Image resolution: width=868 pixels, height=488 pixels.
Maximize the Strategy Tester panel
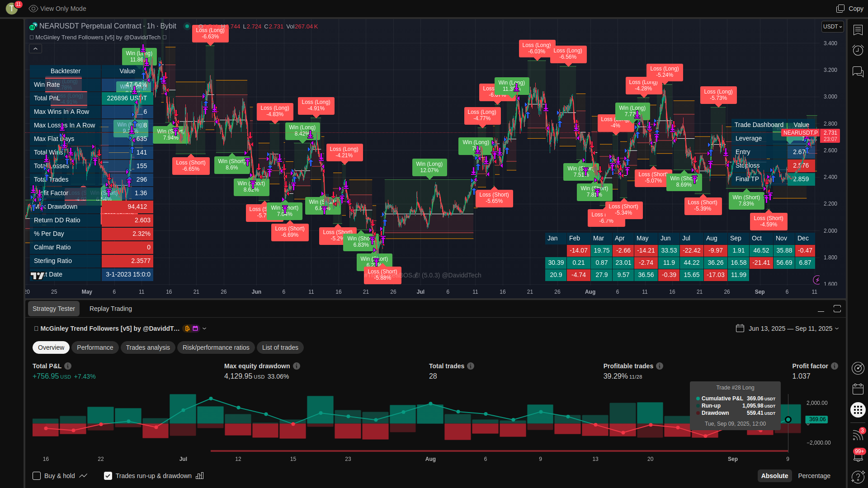(x=837, y=309)
